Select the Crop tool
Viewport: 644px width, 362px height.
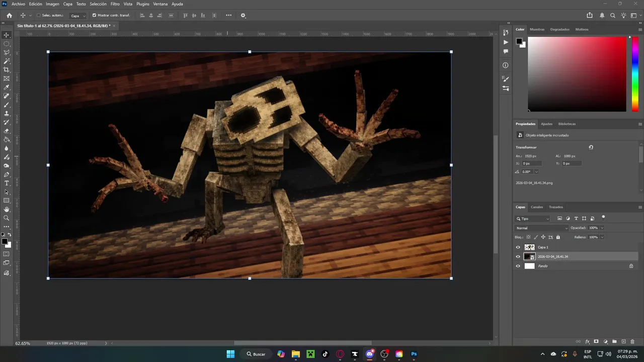click(7, 70)
